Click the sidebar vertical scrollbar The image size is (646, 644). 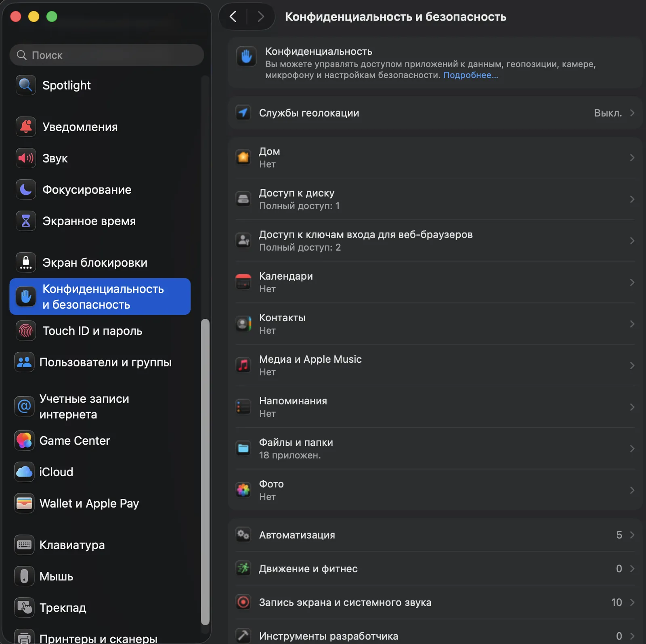click(x=205, y=472)
